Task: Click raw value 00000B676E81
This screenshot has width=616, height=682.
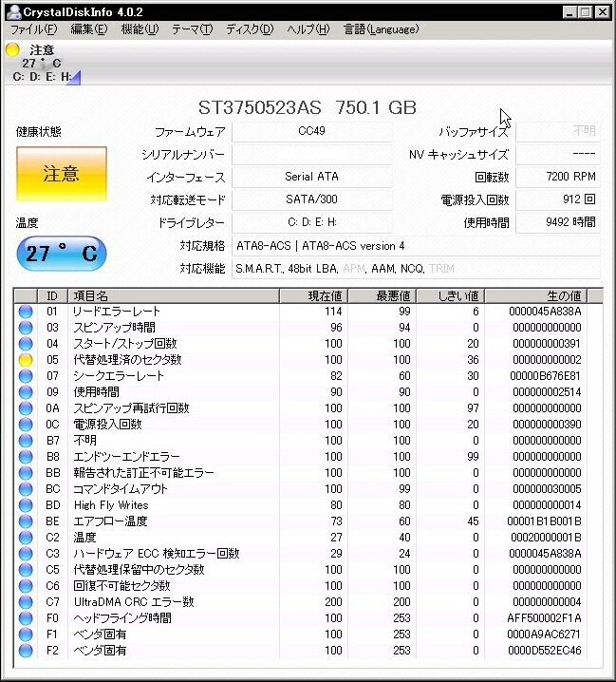Action: [x=545, y=376]
